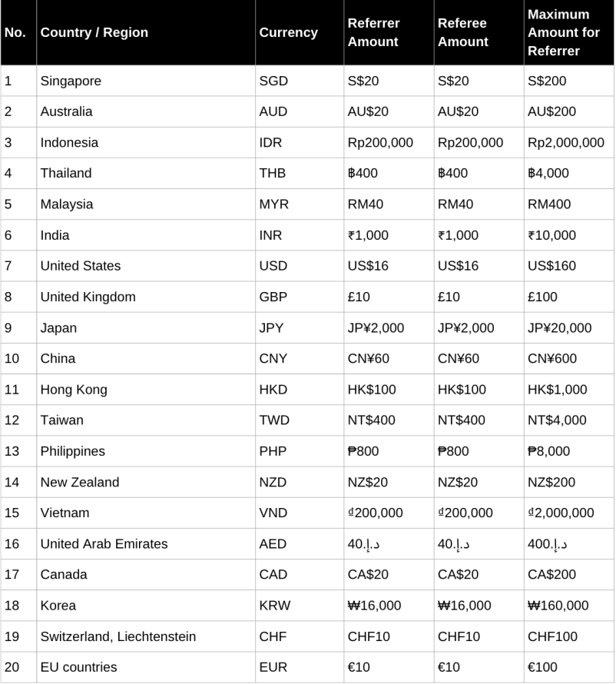Select the New Zealand country cell

80,482
